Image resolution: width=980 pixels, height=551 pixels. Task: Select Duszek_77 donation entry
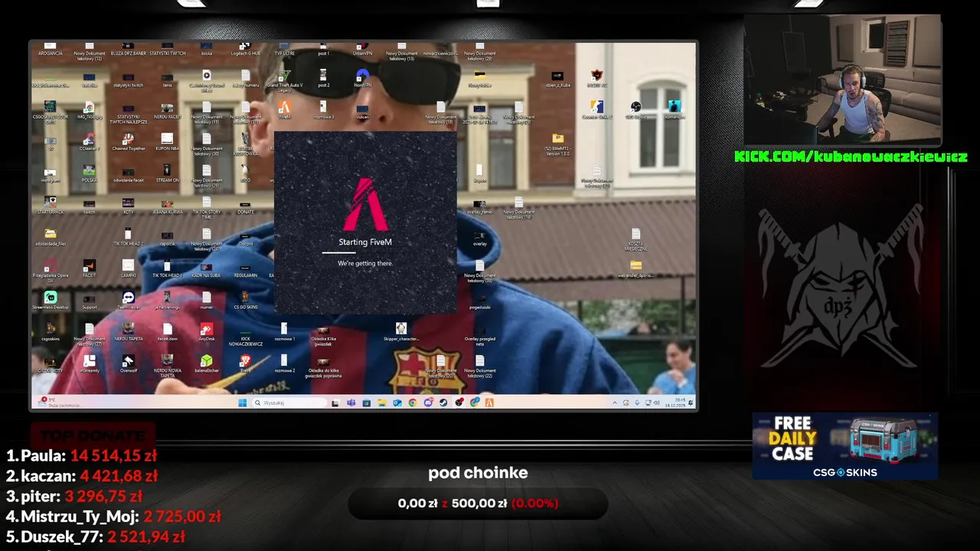coord(95,536)
